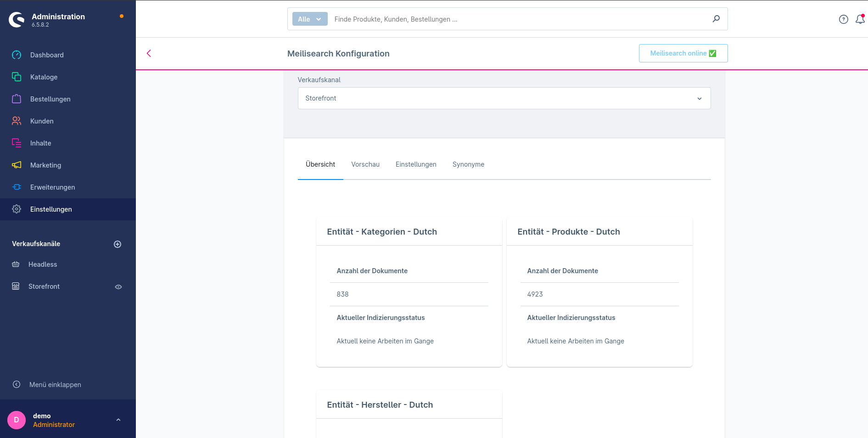Switch to the Synonyme tab
Viewport: 868px width, 438px height.
tap(468, 164)
